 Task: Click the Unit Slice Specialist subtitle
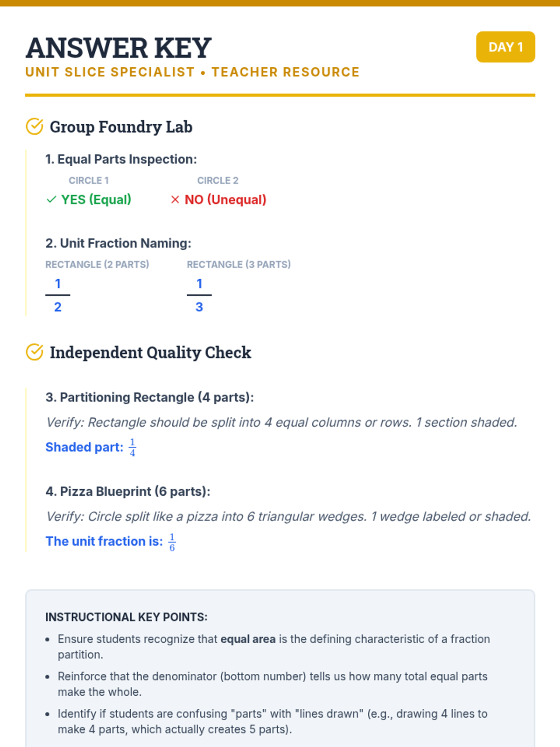coord(192,72)
